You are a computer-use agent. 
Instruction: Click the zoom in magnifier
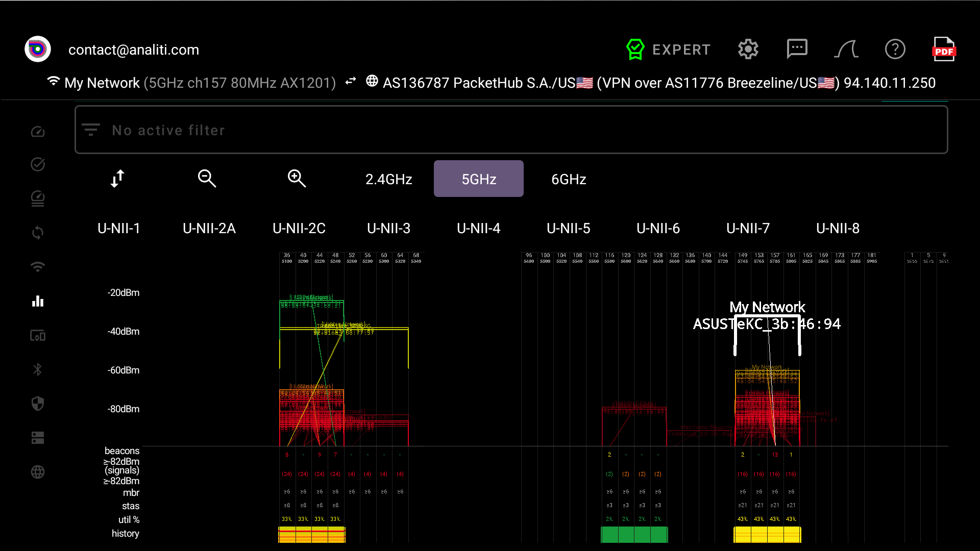click(x=297, y=179)
